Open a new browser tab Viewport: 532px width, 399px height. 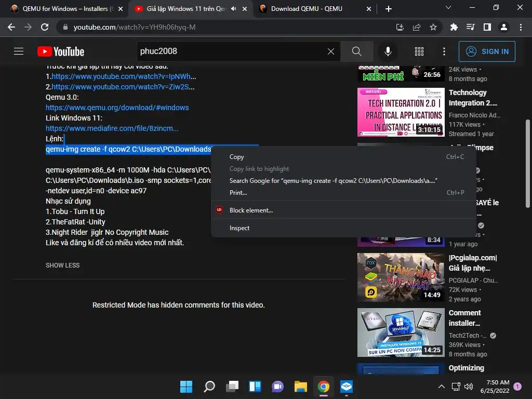pos(389,9)
